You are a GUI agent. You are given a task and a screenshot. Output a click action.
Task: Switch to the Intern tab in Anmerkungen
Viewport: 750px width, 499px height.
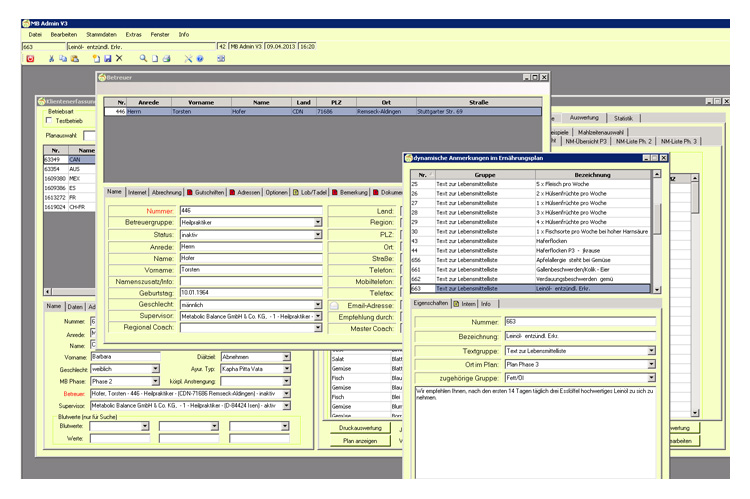464,304
